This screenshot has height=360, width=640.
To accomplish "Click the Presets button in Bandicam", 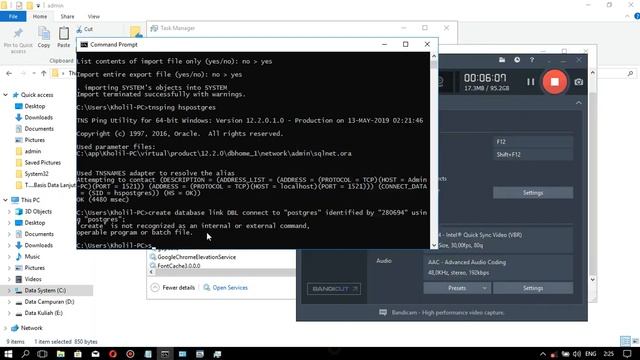I will [457, 288].
